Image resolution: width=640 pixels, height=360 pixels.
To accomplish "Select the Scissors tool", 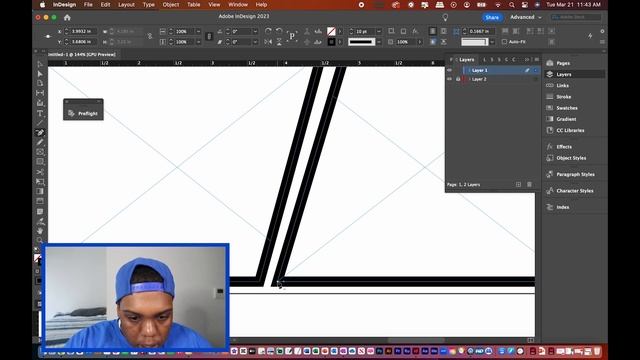I will tap(40, 172).
